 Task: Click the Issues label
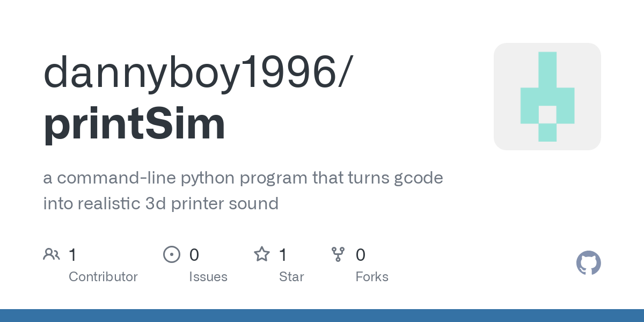pos(208,277)
